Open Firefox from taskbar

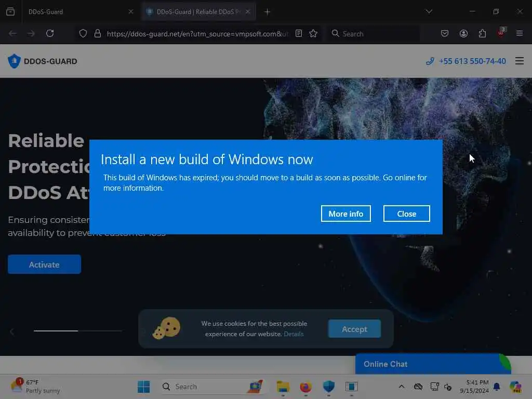305,387
